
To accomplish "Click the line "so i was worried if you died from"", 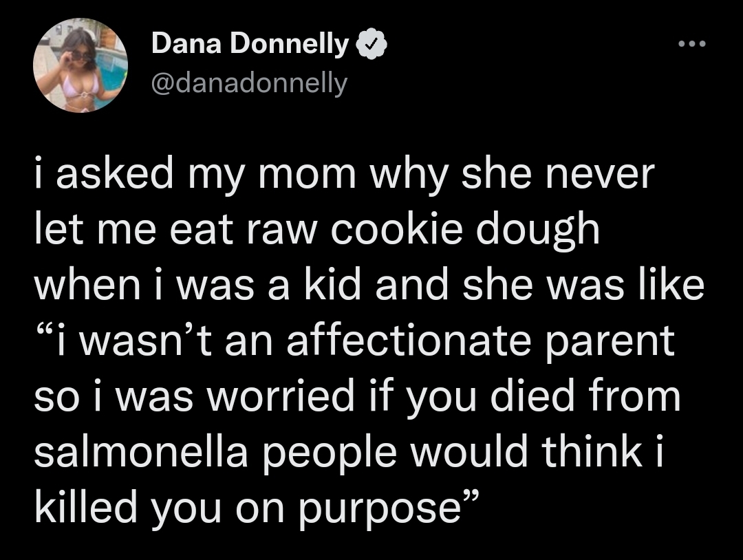I will [x=356, y=397].
